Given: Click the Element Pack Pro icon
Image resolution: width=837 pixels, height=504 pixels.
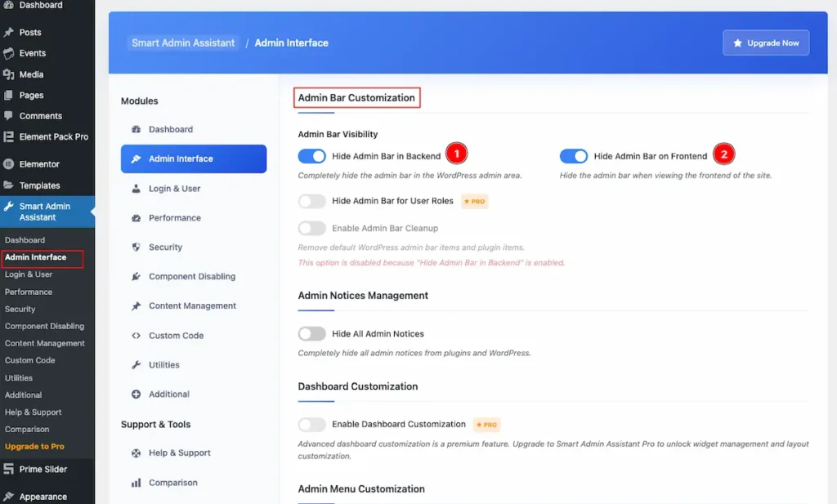Looking at the screenshot, I should click(8, 136).
